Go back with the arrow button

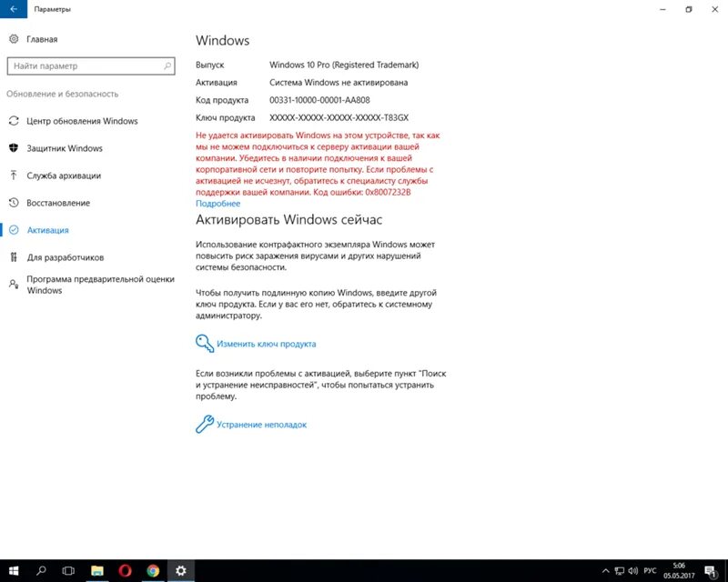click(x=14, y=9)
